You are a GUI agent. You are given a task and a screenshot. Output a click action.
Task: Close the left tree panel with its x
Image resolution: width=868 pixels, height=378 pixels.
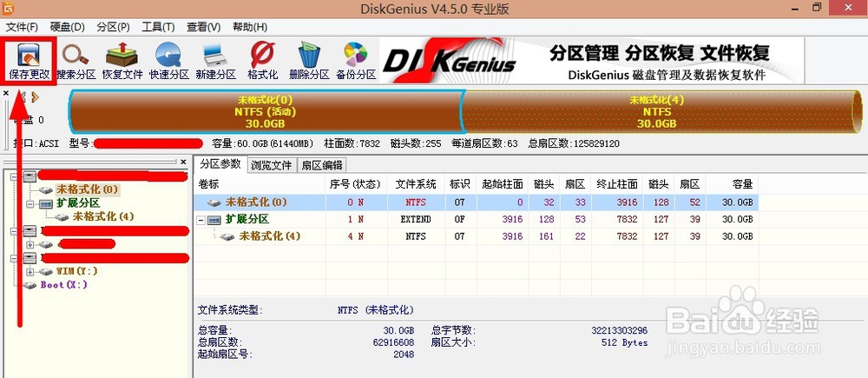pyautogui.click(x=184, y=162)
